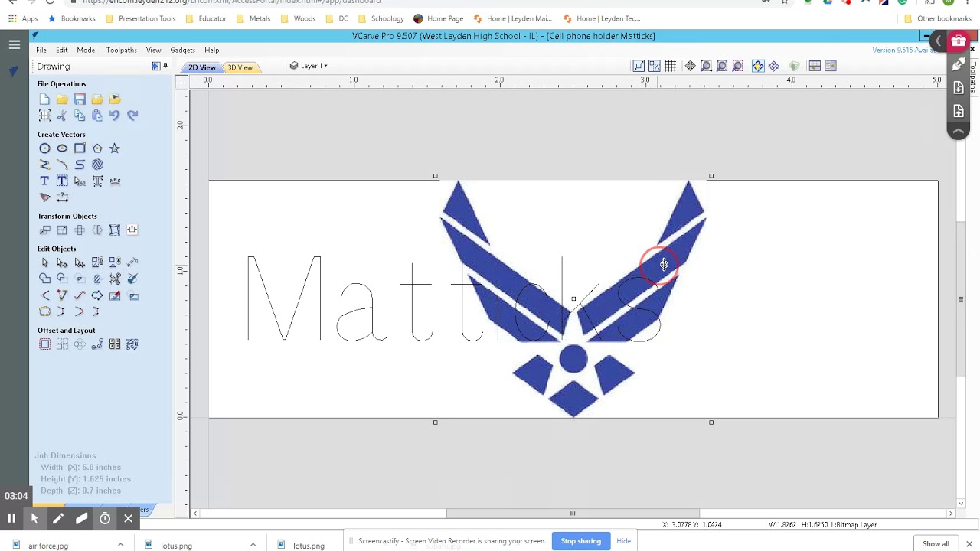Image resolution: width=980 pixels, height=551 pixels.
Task: Open the Edit menu
Action: (62, 51)
